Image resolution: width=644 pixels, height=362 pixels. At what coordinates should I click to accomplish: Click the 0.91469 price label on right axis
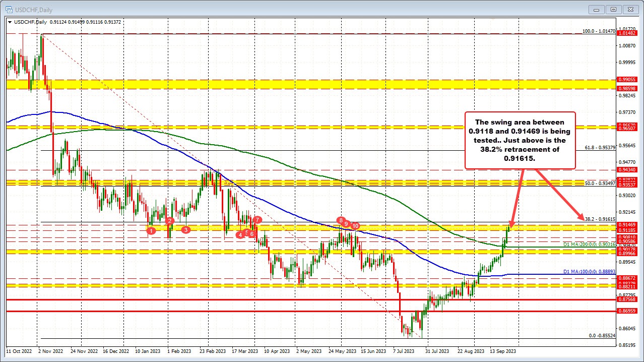pyautogui.click(x=627, y=225)
